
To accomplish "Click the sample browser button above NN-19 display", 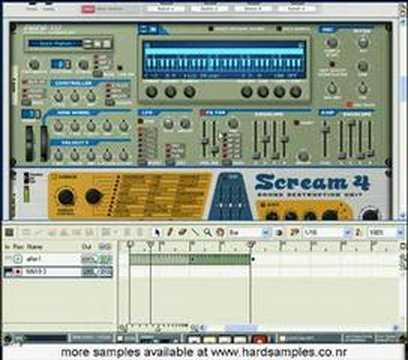I will tap(153, 29).
